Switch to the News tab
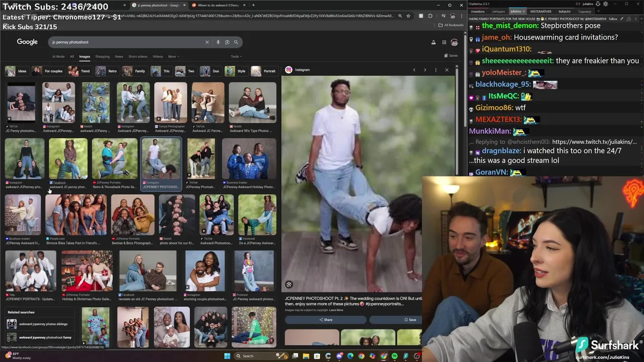 (x=119, y=56)
